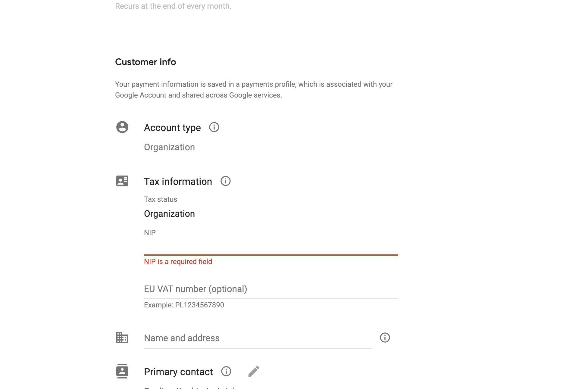This screenshot has height=389, width=588.
Task: Click the Example PL1234567890 hint text
Action: tap(184, 305)
